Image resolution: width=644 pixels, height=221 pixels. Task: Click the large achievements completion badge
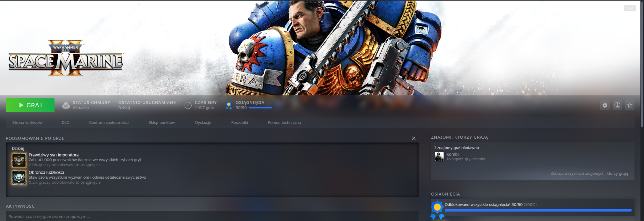click(x=437, y=210)
